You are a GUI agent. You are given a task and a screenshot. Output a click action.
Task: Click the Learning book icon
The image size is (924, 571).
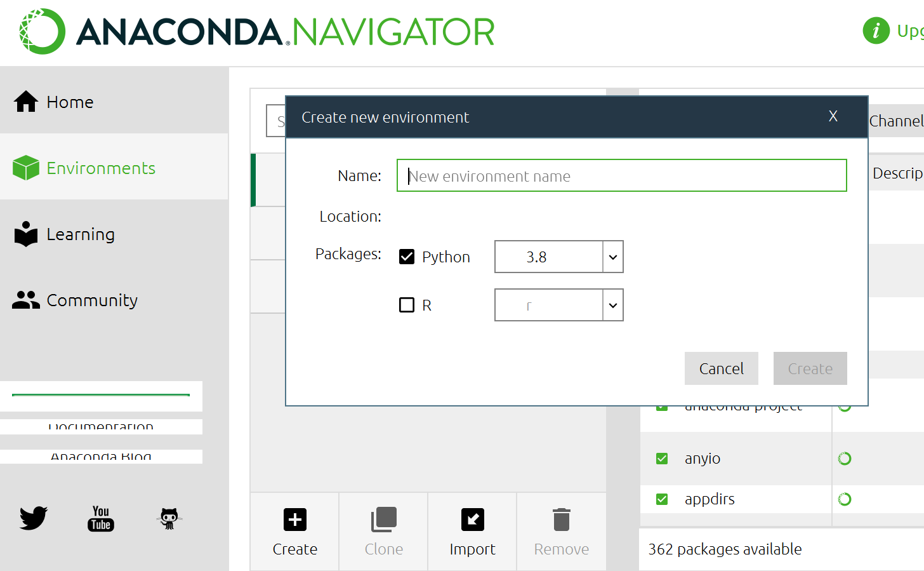26,234
